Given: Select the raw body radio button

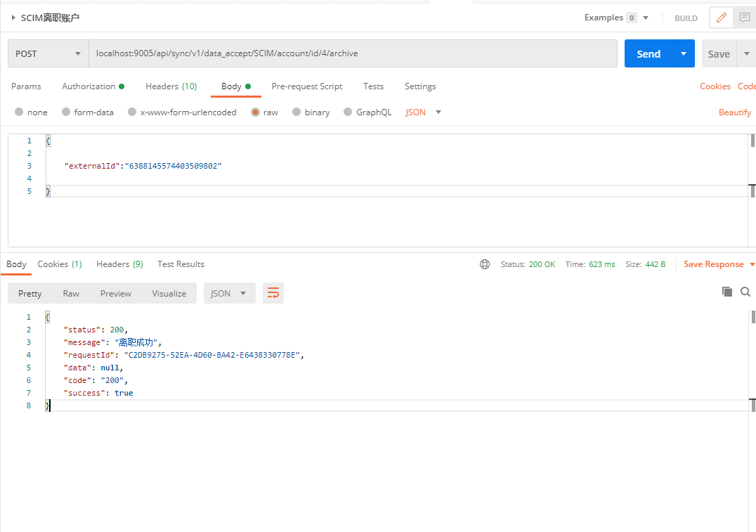Looking at the screenshot, I should pyautogui.click(x=256, y=112).
